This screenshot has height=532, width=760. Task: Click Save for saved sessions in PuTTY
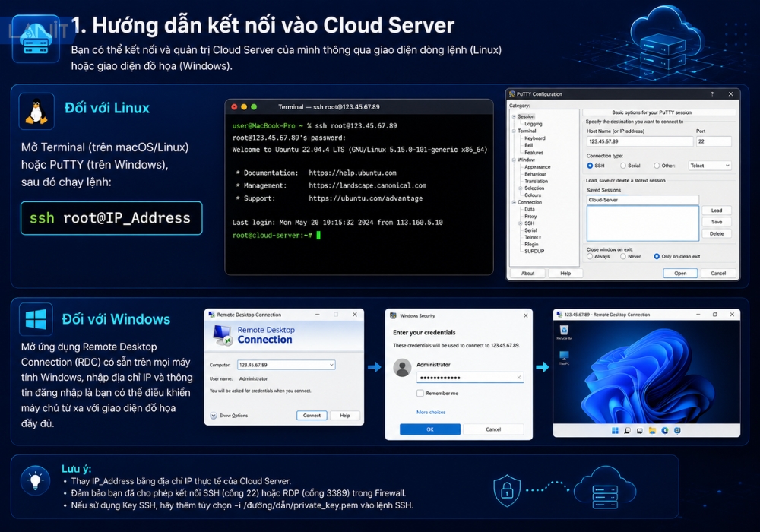coord(717,222)
